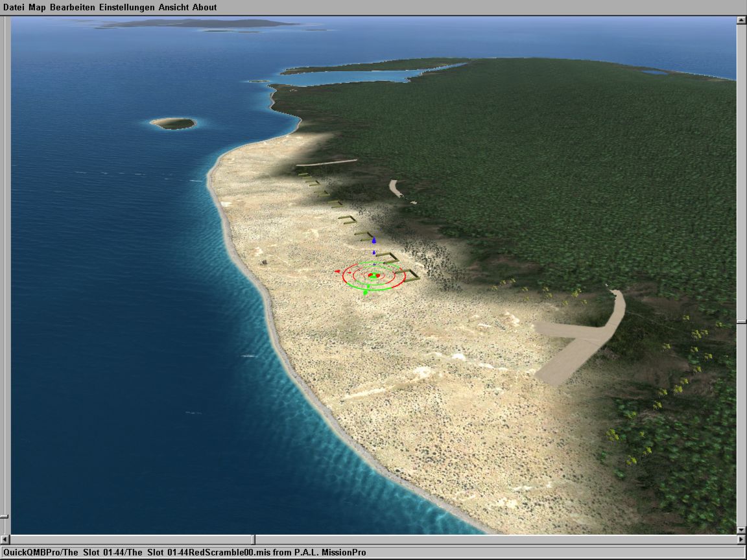The height and width of the screenshot is (560, 747).
Task: Open the Ansicht menu
Action: point(173,7)
